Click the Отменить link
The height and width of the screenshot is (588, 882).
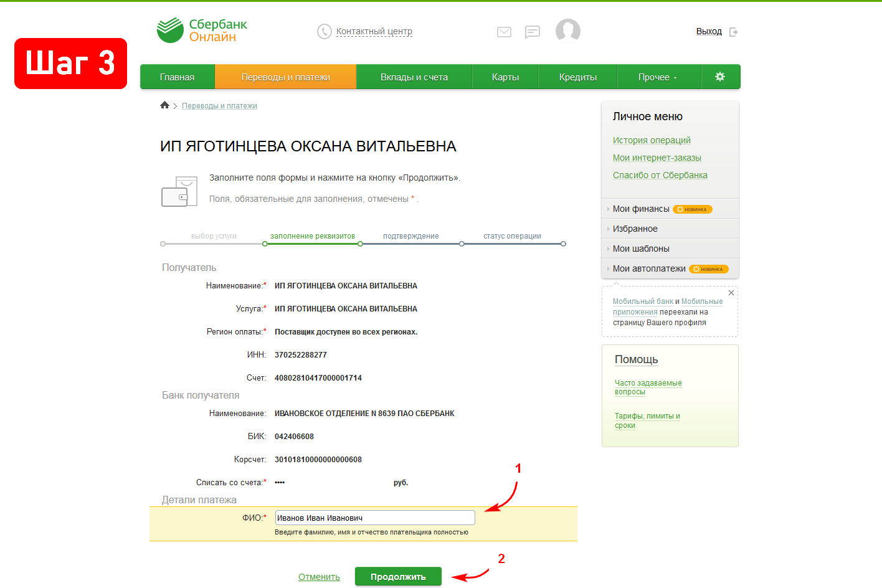pos(319,577)
